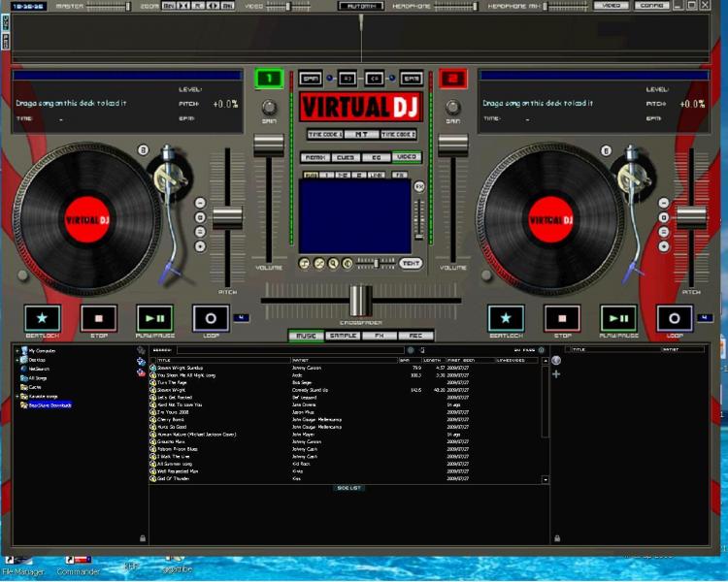Switch to the Sample tab
The height and width of the screenshot is (582, 728).
[343, 336]
